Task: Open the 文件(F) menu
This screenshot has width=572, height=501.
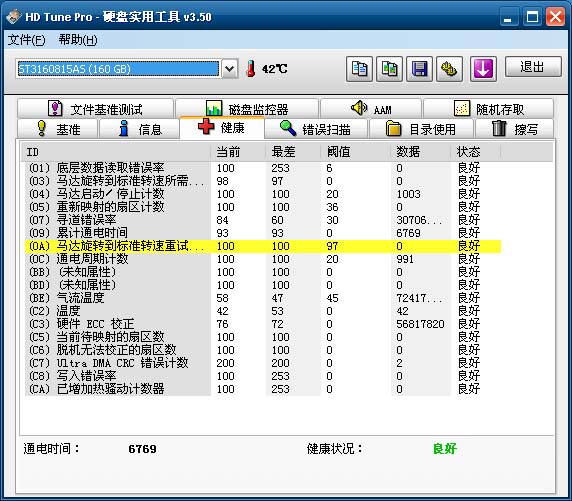Action: [x=27, y=39]
